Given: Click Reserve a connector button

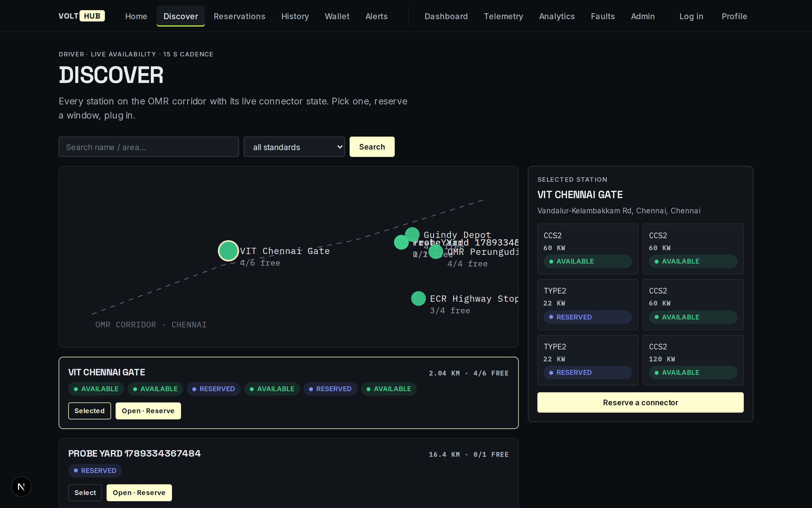Looking at the screenshot, I should 640,402.
